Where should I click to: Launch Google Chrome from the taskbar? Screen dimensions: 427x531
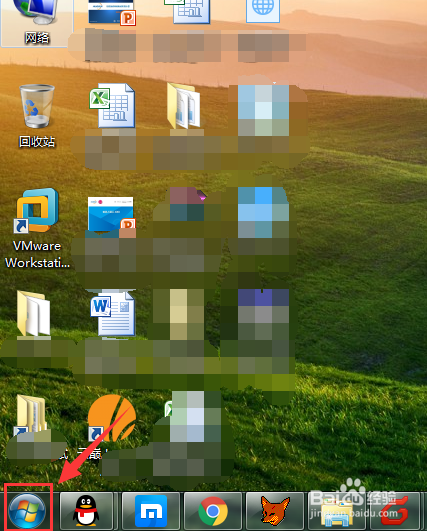click(x=213, y=511)
